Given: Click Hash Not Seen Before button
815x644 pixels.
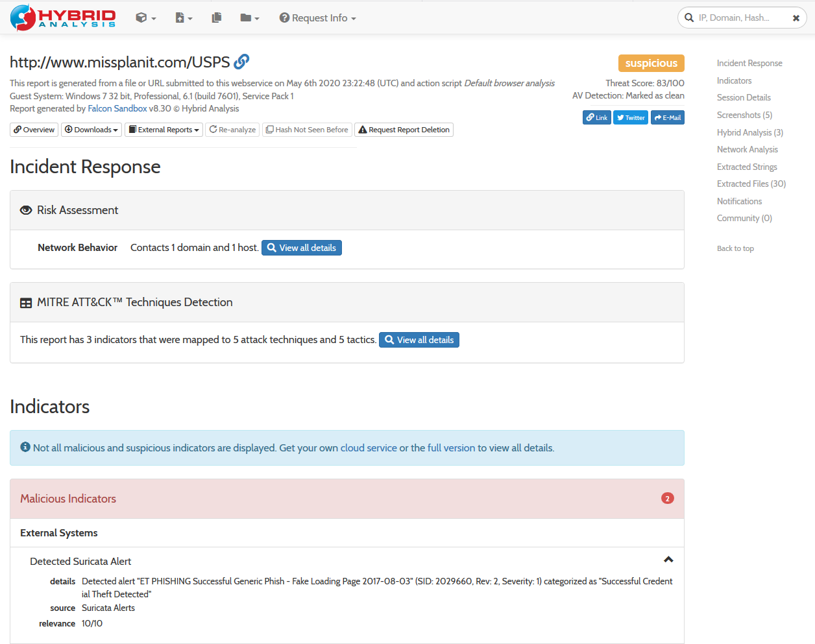Looking at the screenshot, I should click(x=307, y=130).
